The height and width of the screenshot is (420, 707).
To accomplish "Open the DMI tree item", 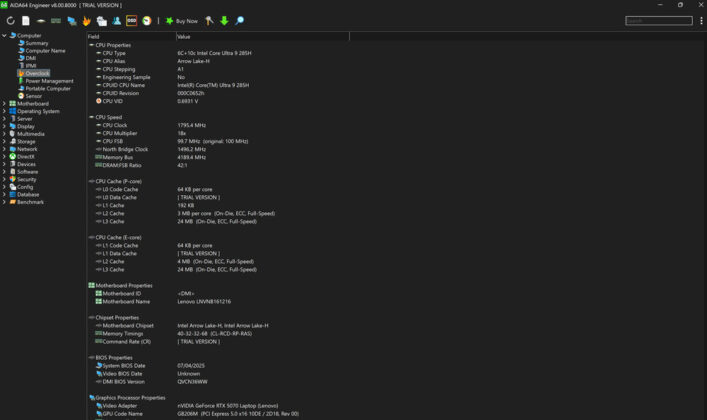I will pyautogui.click(x=27, y=58).
